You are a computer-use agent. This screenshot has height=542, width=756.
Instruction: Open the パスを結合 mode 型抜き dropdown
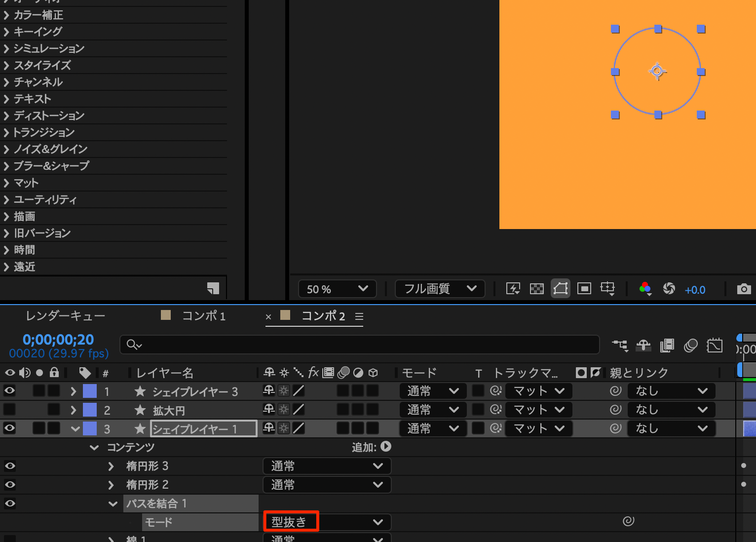pyautogui.click(x=327, y=522)
